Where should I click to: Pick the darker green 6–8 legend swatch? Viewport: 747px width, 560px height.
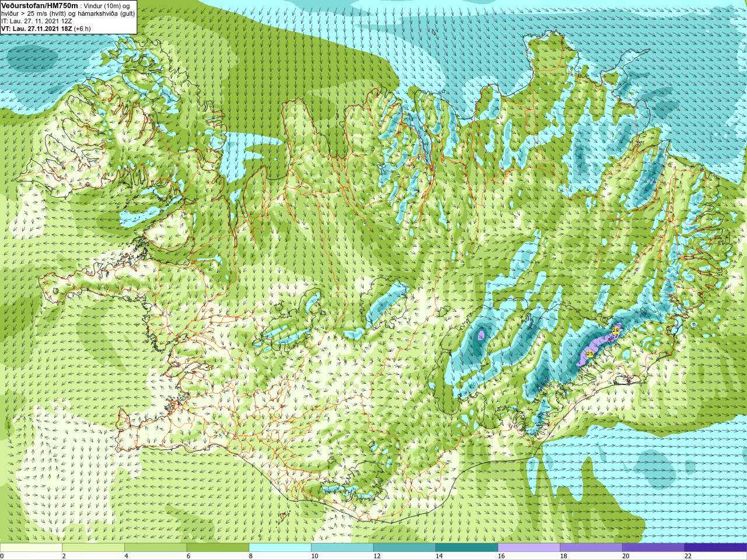click(x=218, y=548)
